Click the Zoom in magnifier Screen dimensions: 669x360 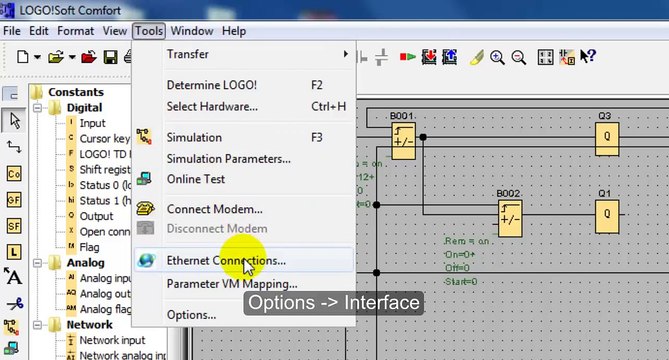point(497,57)
